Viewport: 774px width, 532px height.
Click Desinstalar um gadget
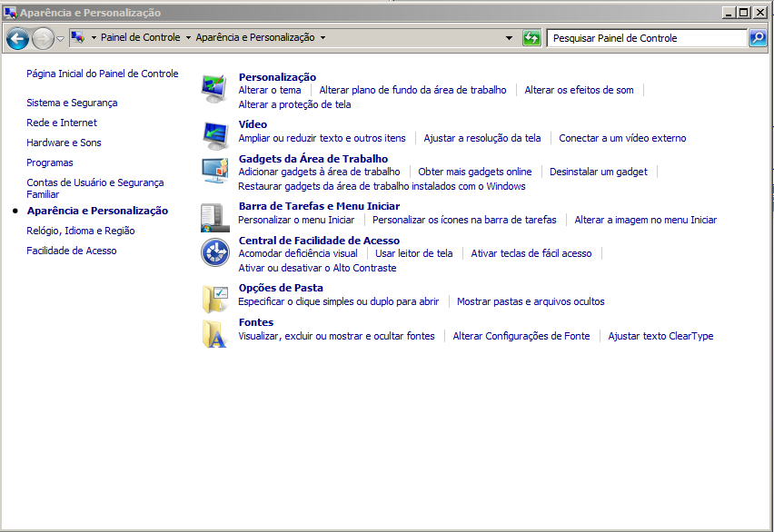599,172
